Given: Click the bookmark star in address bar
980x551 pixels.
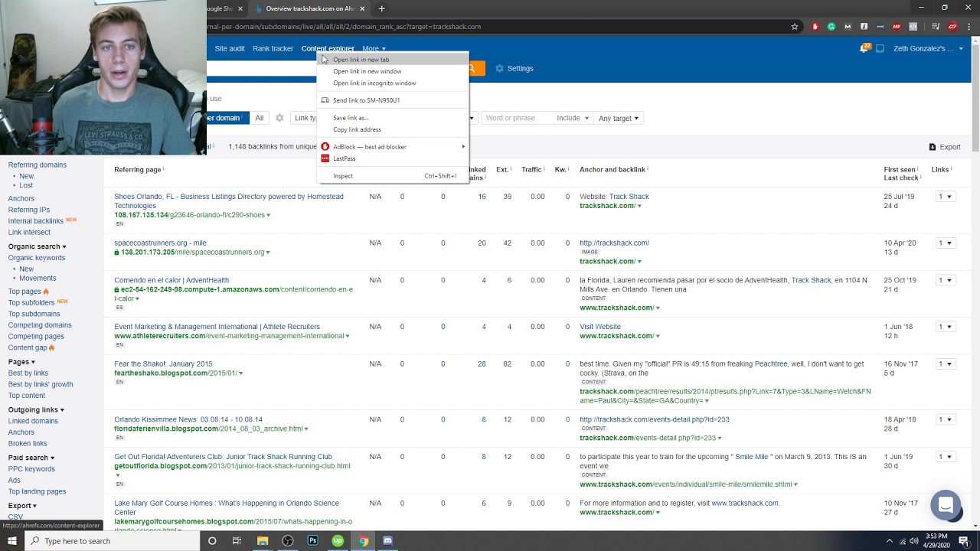Looking at the screenshot, I should coord(795,27).
